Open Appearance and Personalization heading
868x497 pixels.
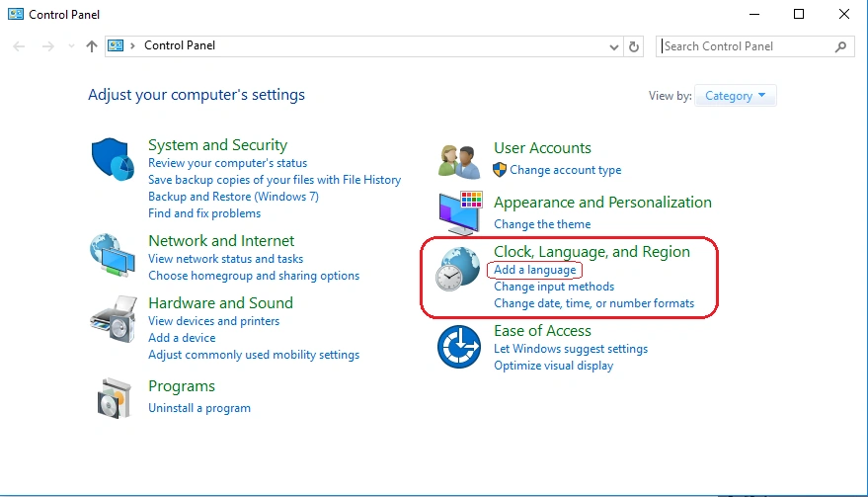tap(602, 203)
